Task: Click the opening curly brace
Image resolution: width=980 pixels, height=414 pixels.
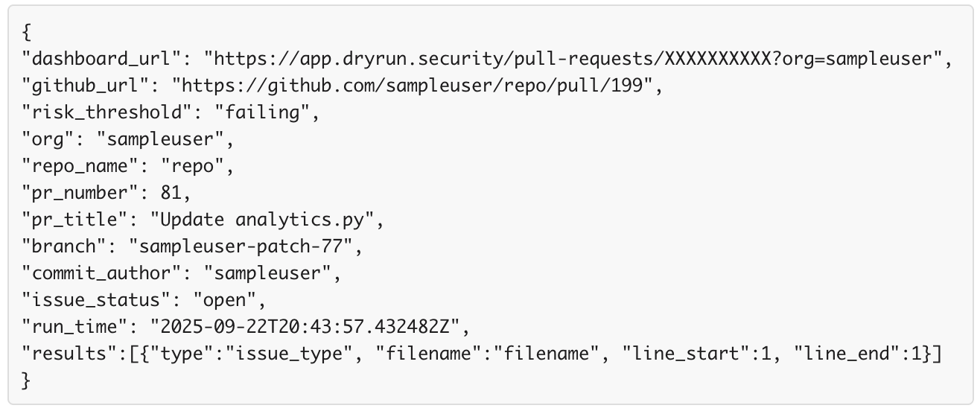Action: (27, 33)
